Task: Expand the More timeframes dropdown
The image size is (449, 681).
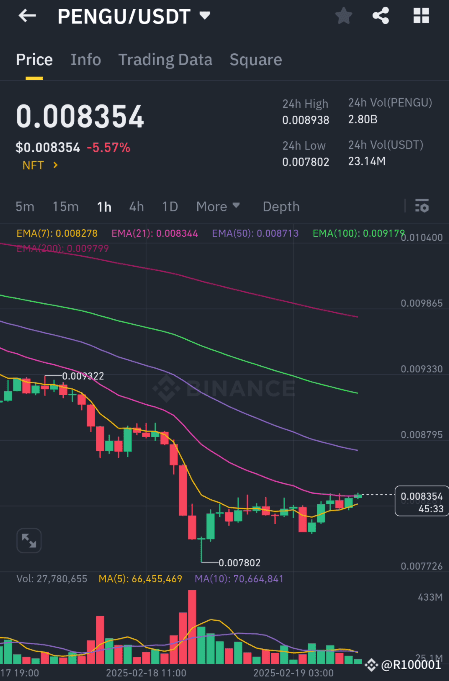Action: [218, 206]
